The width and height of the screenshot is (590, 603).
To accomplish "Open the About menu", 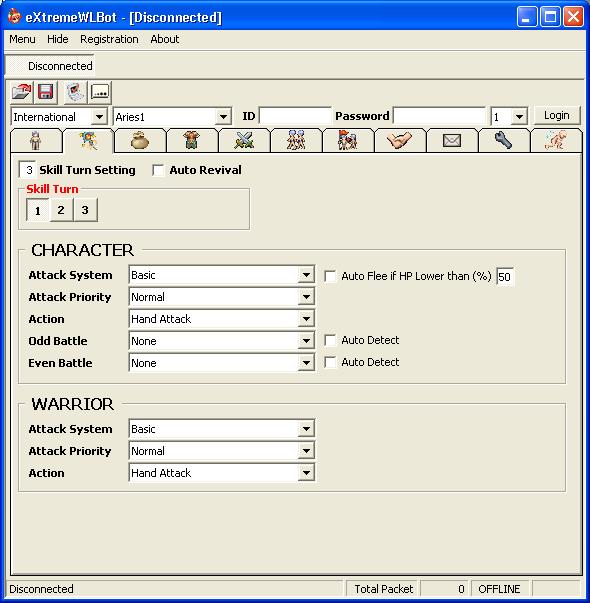I will [x=165, y=39].
